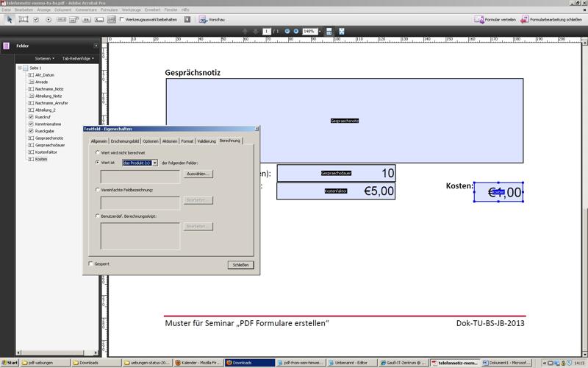This screenshot has height=368, width=588.
Task: Open Unbenannt - Editor taskbar item
Action: (x=352, y=363)
